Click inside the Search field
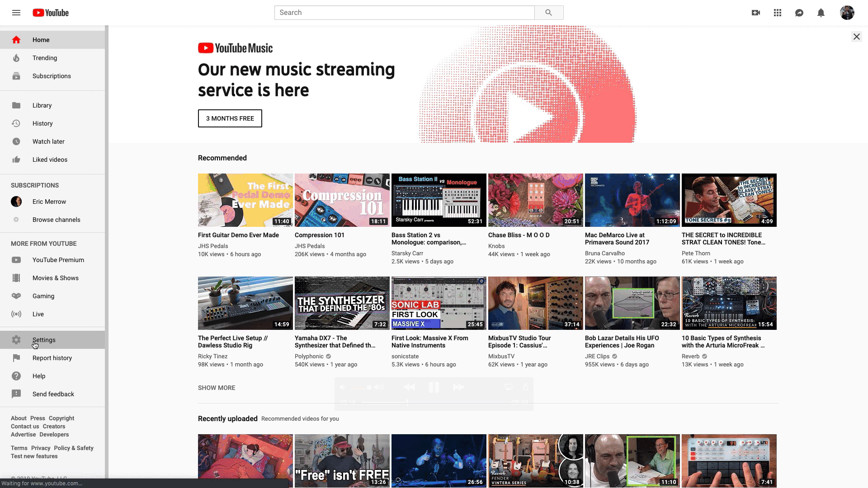The height and width of the screenshot is (488, 868). 404,13
